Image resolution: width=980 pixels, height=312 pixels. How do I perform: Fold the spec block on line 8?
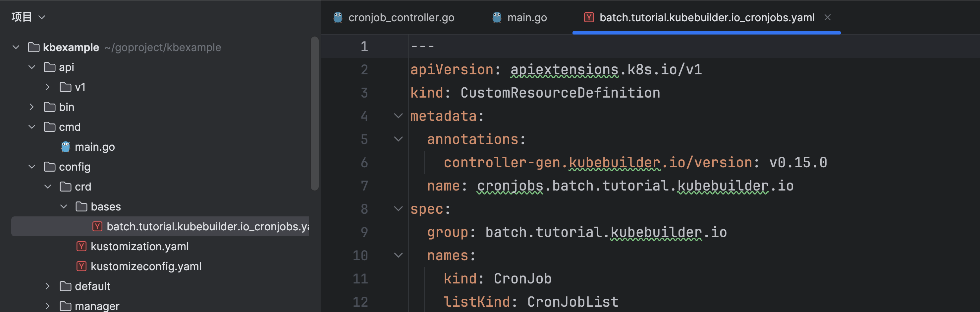point(398,209)
